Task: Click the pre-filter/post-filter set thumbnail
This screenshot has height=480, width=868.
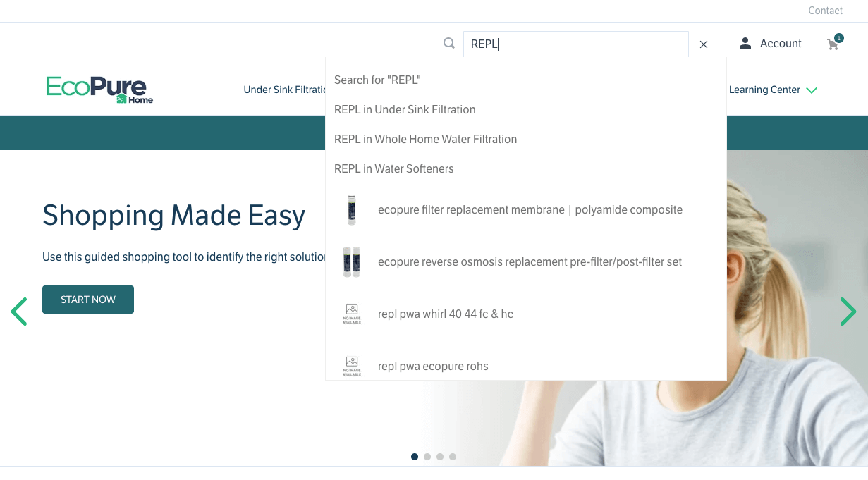Action: (x=352, y=262)
